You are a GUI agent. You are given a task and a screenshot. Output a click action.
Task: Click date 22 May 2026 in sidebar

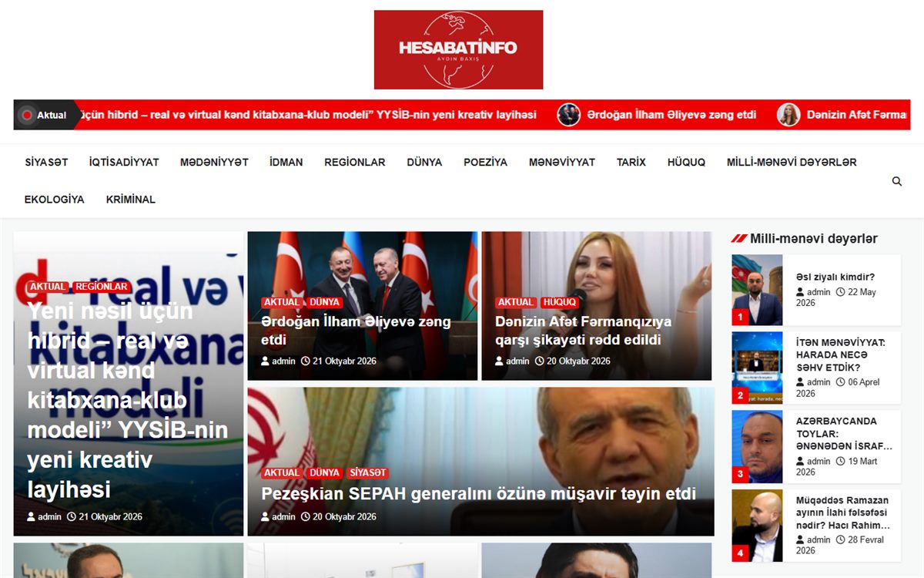click(836, 297)
